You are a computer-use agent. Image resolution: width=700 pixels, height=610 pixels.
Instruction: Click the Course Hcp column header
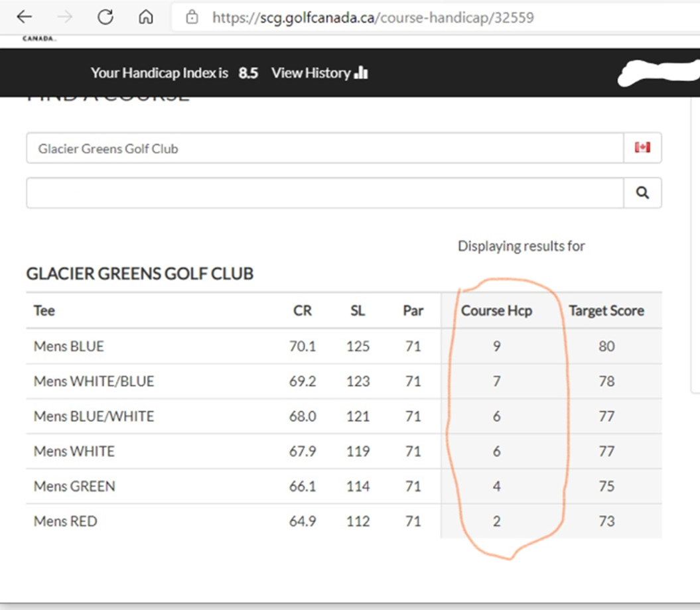click(496, 310)
